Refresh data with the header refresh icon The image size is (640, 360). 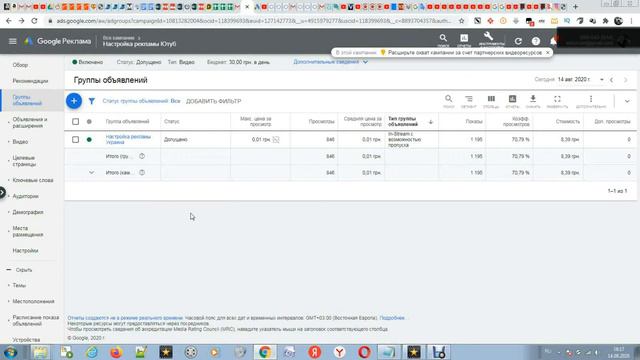[518, 41]
